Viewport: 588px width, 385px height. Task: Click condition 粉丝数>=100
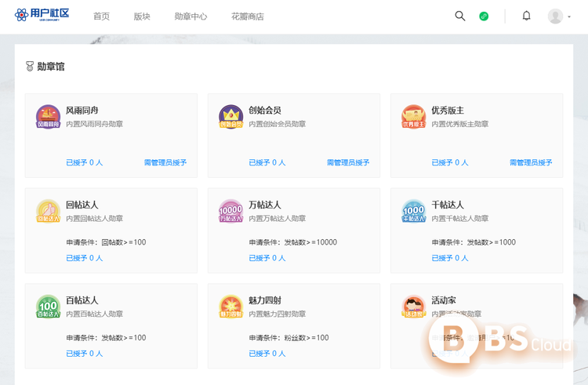coord(307,338)
